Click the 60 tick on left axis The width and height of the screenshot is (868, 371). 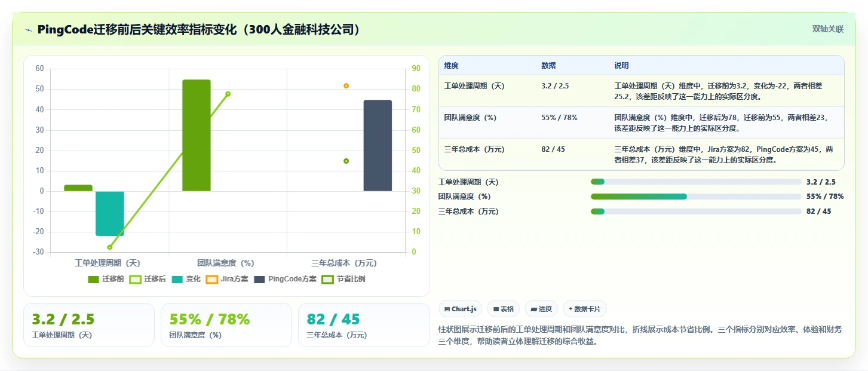coord(39,69)
